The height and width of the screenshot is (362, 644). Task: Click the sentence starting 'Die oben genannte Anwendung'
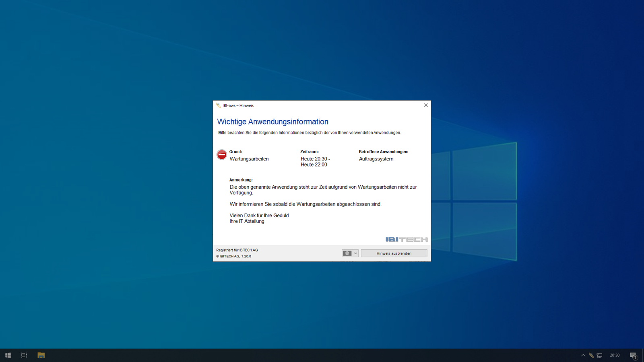coord(323,190)
